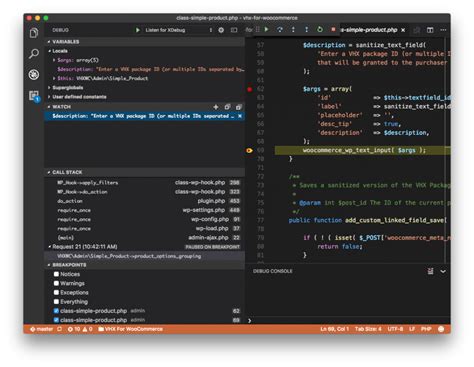The width and height of the screenshot is (474, 367).
Task: Step out in debug toolbar
Action: pyautogui.click(x=306, y=29)
